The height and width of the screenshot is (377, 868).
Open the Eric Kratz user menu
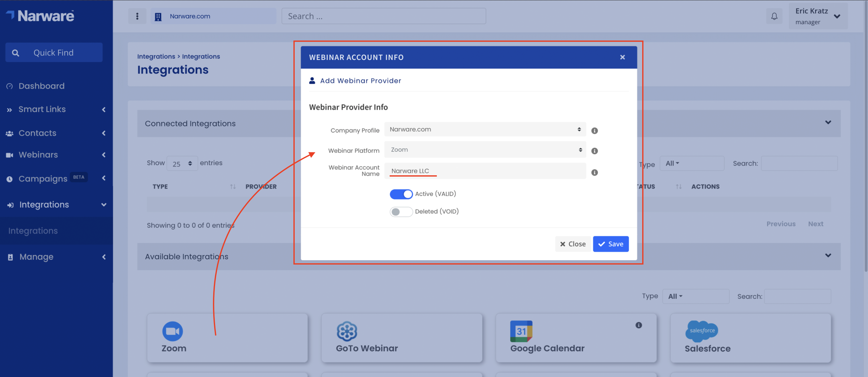click(818, 16)
